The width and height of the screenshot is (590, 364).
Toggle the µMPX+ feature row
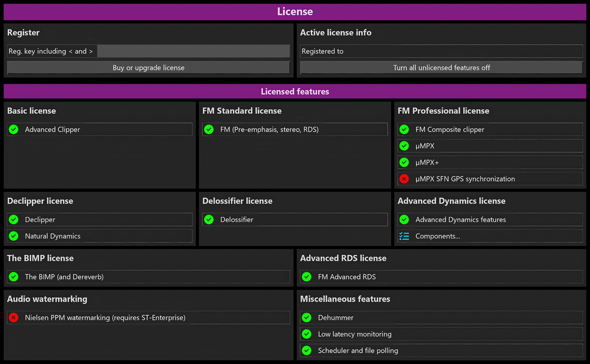click(490, 162)
